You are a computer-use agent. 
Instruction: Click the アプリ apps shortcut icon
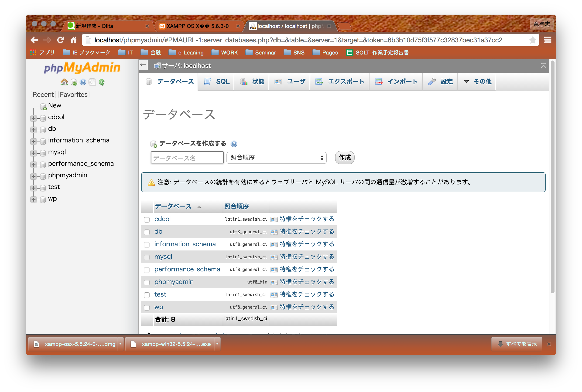click(33, 53)
